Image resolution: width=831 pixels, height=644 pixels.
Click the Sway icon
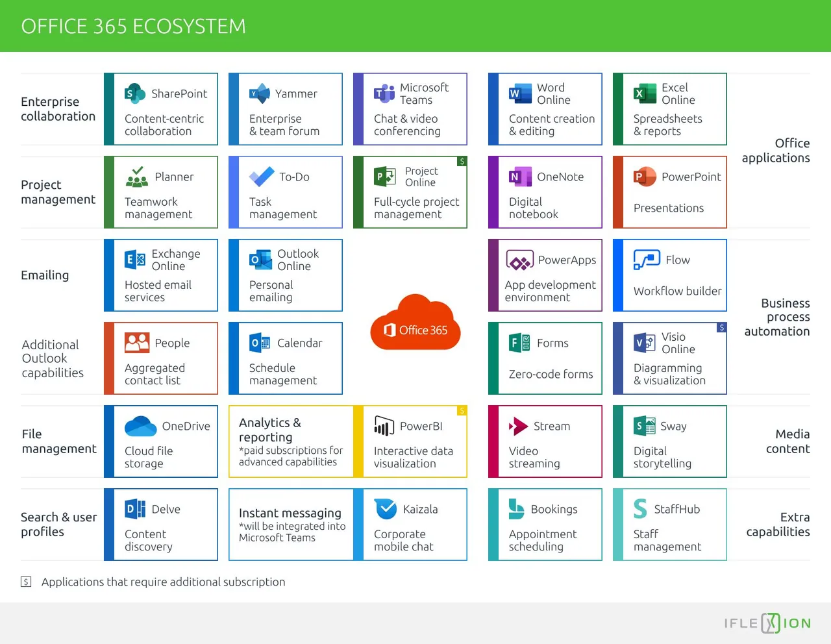coord(644,426)
